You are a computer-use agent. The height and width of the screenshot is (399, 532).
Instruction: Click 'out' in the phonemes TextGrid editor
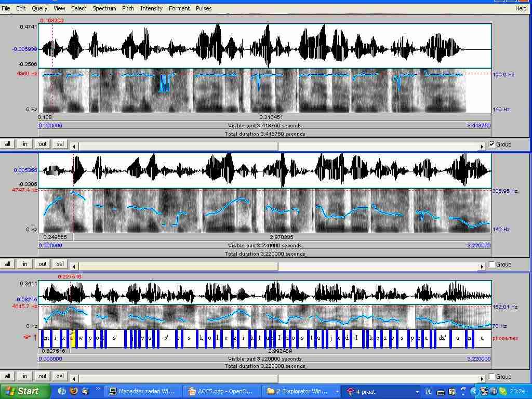point(43,376)
